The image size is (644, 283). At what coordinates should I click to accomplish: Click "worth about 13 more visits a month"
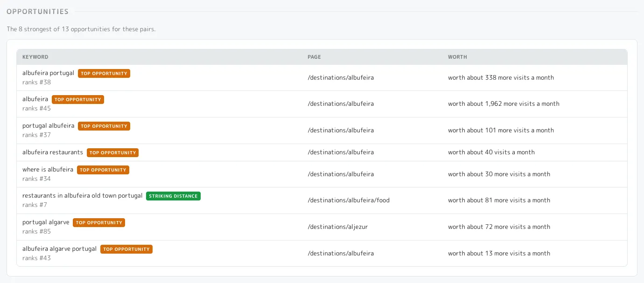click(499, 254)
